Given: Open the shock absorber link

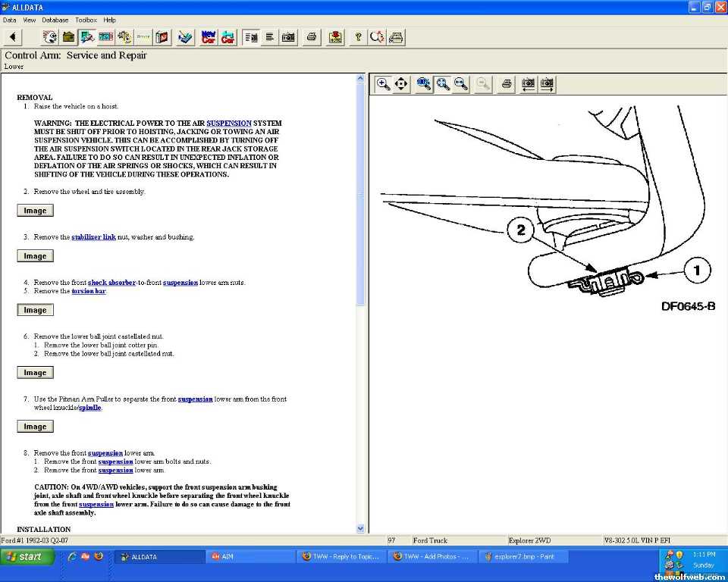Looking at the screenshot, I should pyautogui.click(x=111, y=283).
